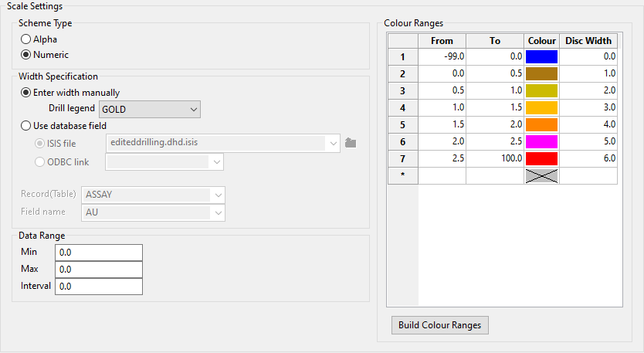Viewport: 644px width, 353px height.
Task: Click the Max data range input field
Action: pyautogui.click(x=99, y=270)
